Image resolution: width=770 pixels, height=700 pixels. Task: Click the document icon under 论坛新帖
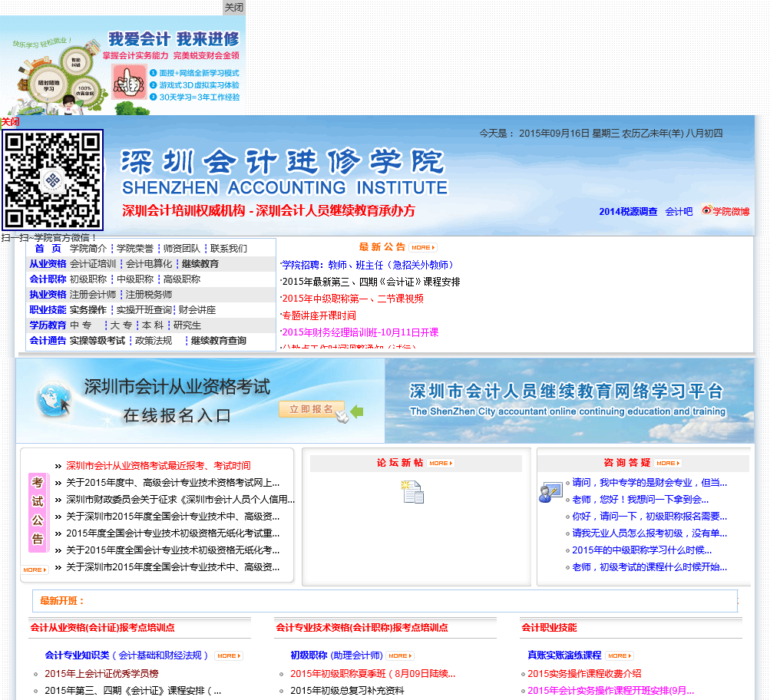412,492
